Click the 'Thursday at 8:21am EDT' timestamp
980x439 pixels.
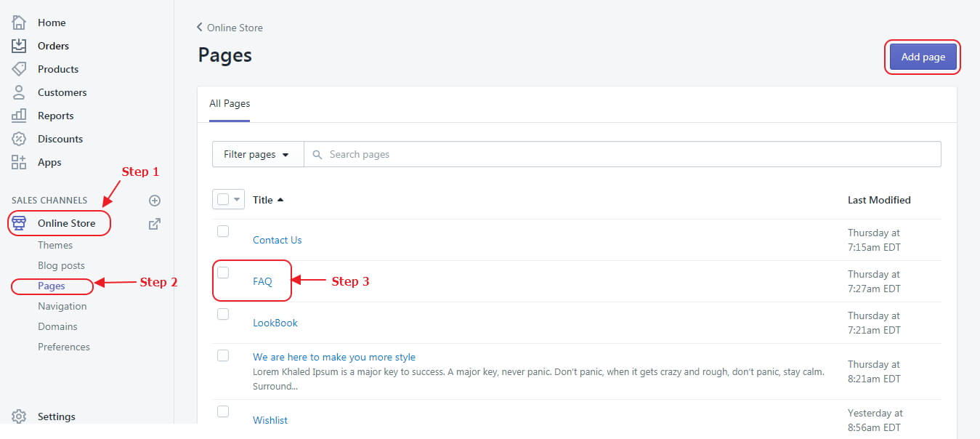click(x=874, y=371)
